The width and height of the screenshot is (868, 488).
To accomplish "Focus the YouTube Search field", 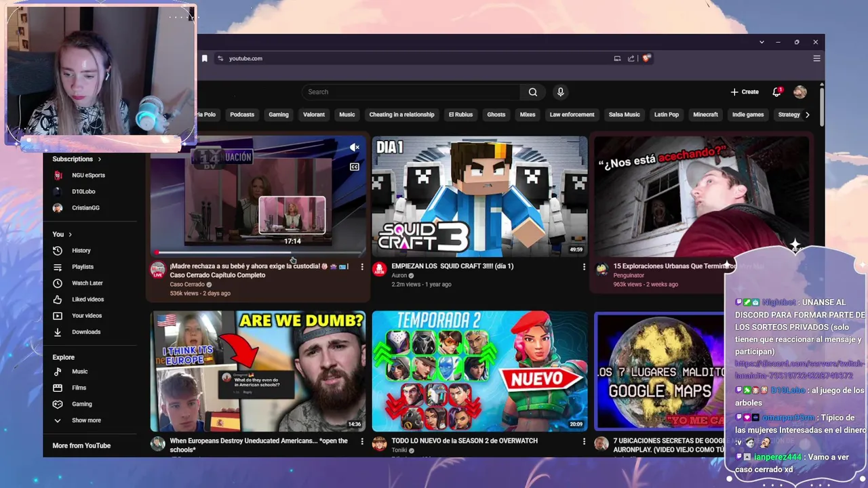I will [x=412, y=92].
